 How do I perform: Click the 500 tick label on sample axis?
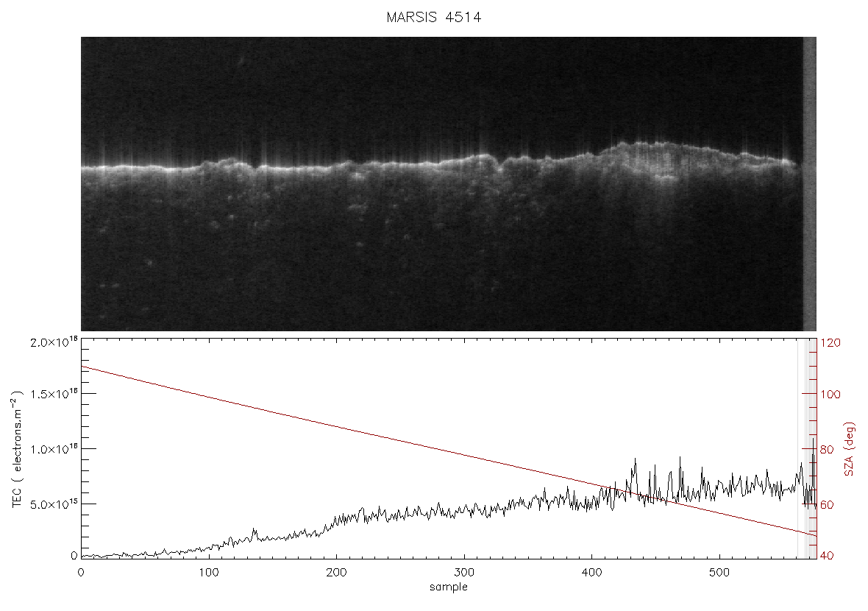[719, 573]
